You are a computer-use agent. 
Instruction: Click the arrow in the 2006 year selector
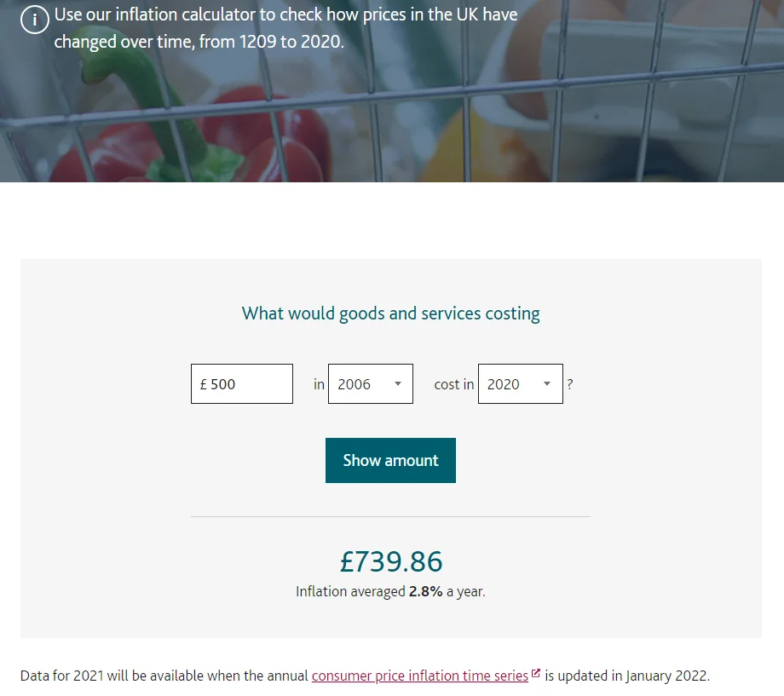pos(398,383)
